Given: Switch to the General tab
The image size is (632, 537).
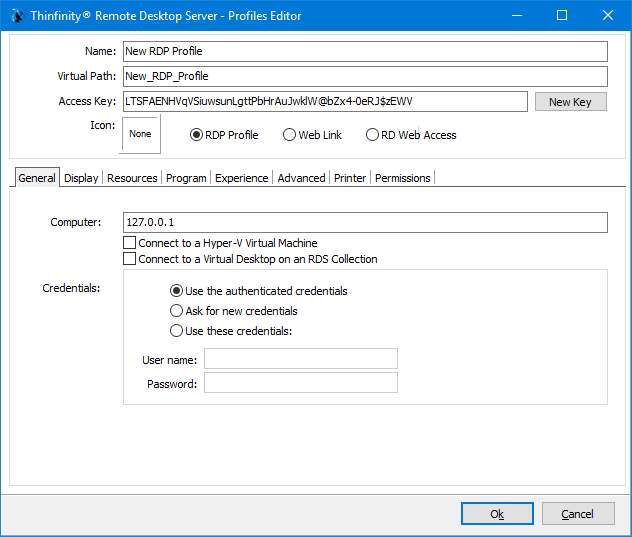Looking at the screenshot, I should [37, 178].
